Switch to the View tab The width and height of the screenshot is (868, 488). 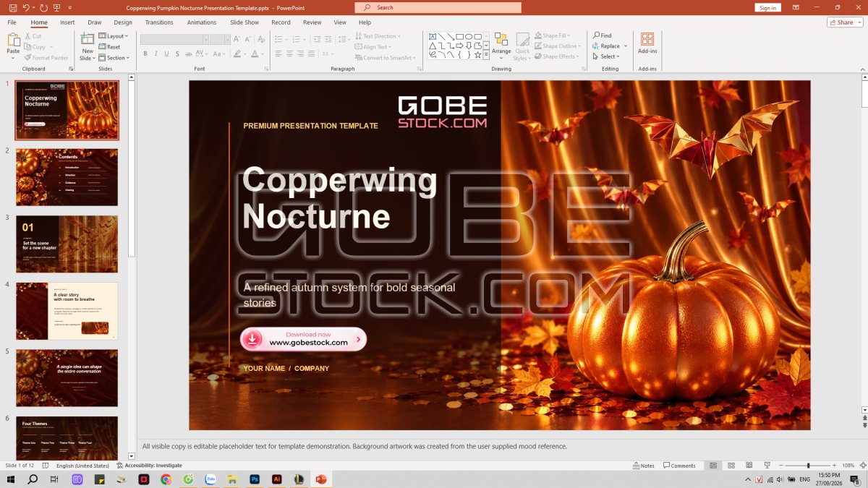(x=340, y=22)
